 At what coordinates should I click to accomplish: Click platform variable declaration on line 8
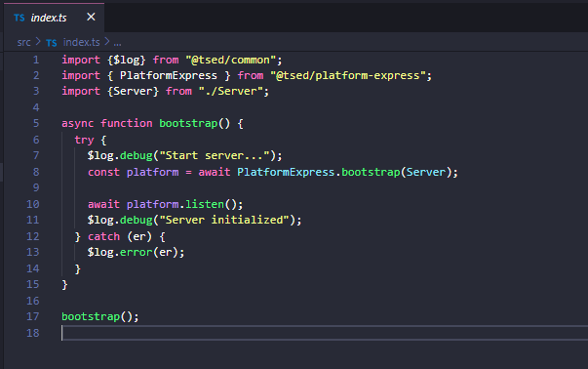pyautogui.click(x=152, y=173)
